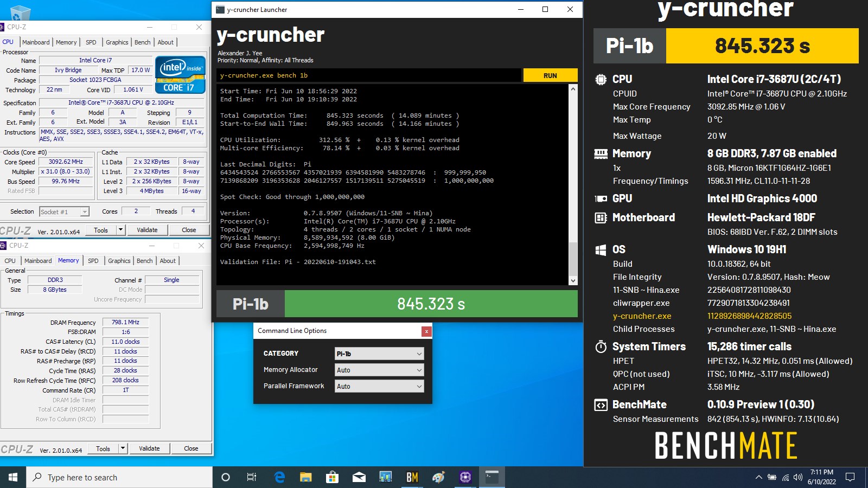
Task: Switch to Mainboard tab in upper CPU-Z
Action: point(36,42)
